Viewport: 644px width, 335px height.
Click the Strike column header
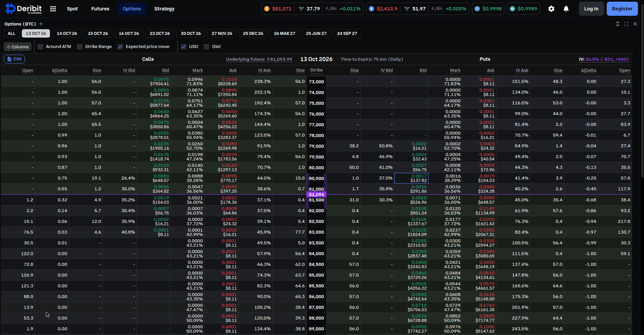point(316,70)
